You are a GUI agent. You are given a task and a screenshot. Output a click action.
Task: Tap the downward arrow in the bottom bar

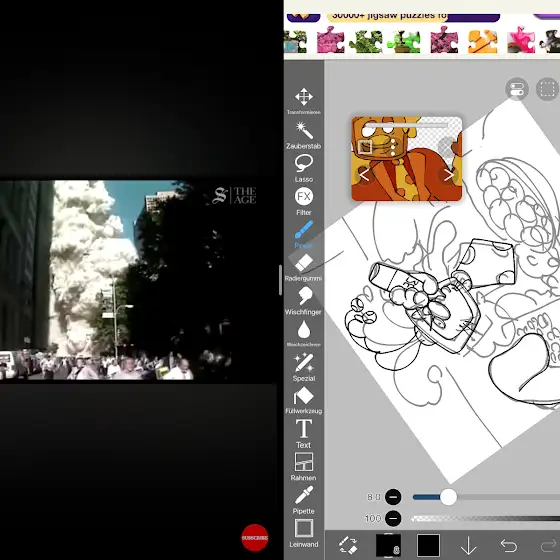click(x=468, y=546)
